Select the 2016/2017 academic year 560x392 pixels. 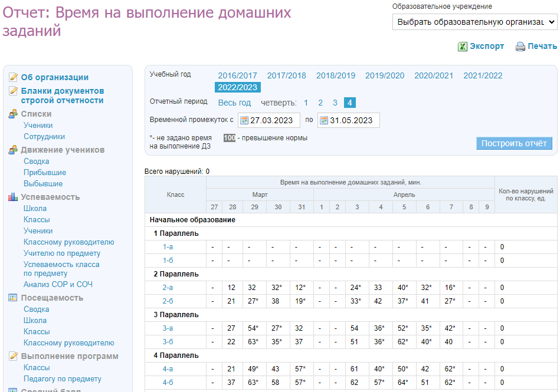pyautogui.click(x=237, y=75)
